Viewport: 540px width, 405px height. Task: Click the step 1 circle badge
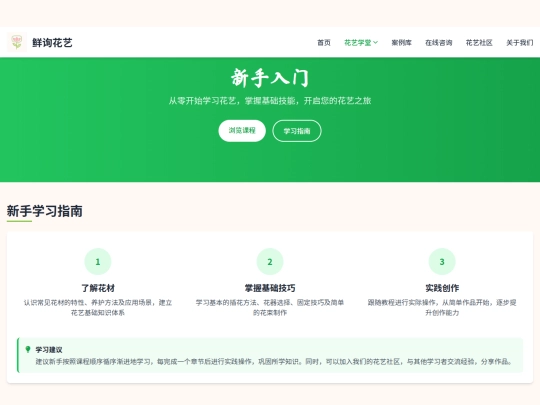(98, 262)
